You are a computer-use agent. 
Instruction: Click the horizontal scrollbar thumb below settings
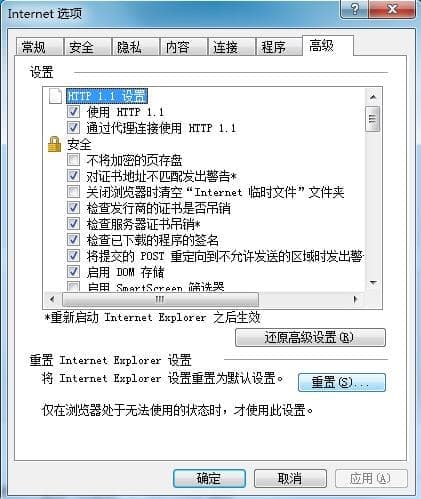160,299
